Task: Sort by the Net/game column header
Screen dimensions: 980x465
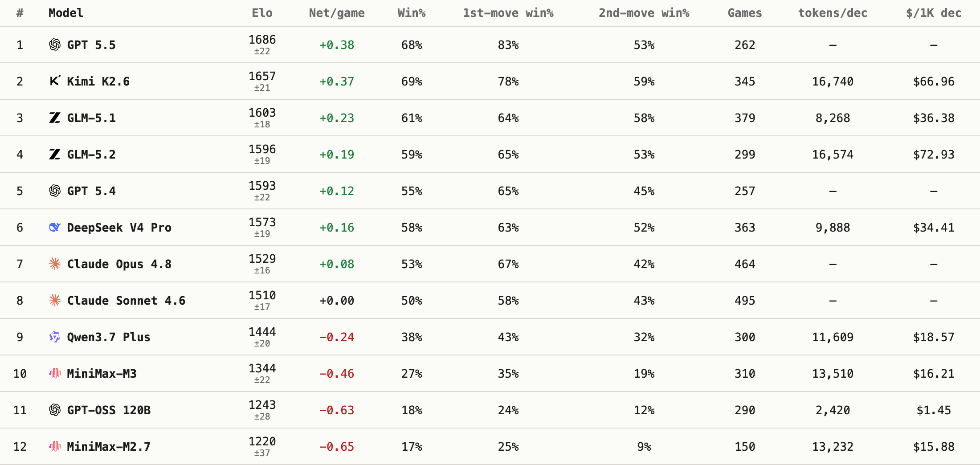Action: pyautogui.click(x=337, y=13)
